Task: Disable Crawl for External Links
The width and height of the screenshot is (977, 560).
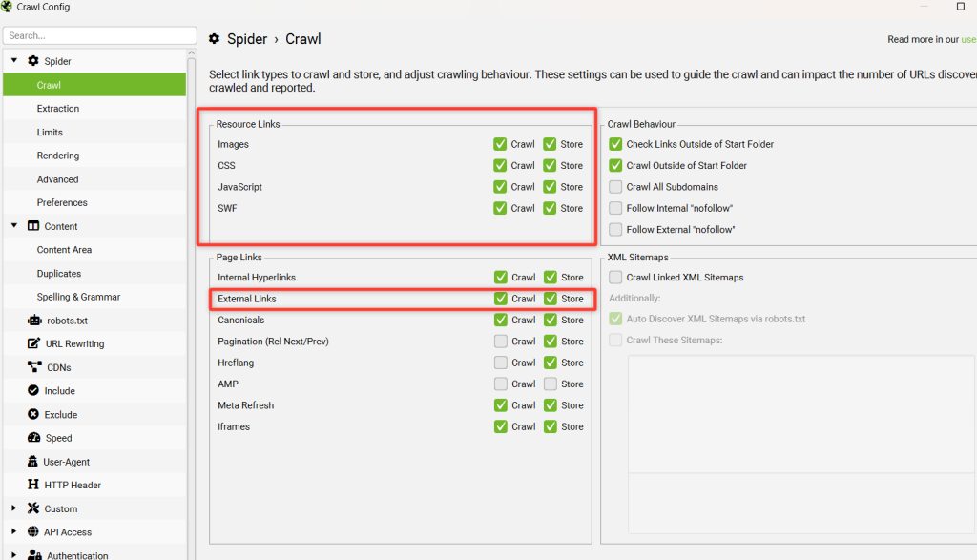Action: point(500,299)
